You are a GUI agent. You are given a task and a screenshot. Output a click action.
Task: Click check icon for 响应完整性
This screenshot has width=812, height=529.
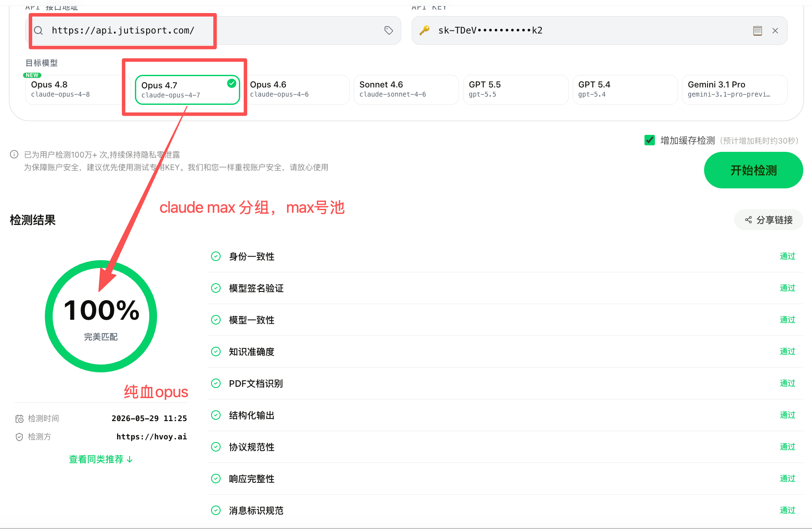click(x=216, y=479)
